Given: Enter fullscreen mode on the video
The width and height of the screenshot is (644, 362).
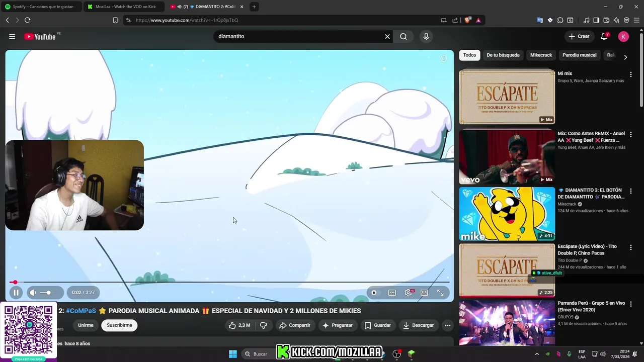Looking at the screenshot, I should pos(440,293).
